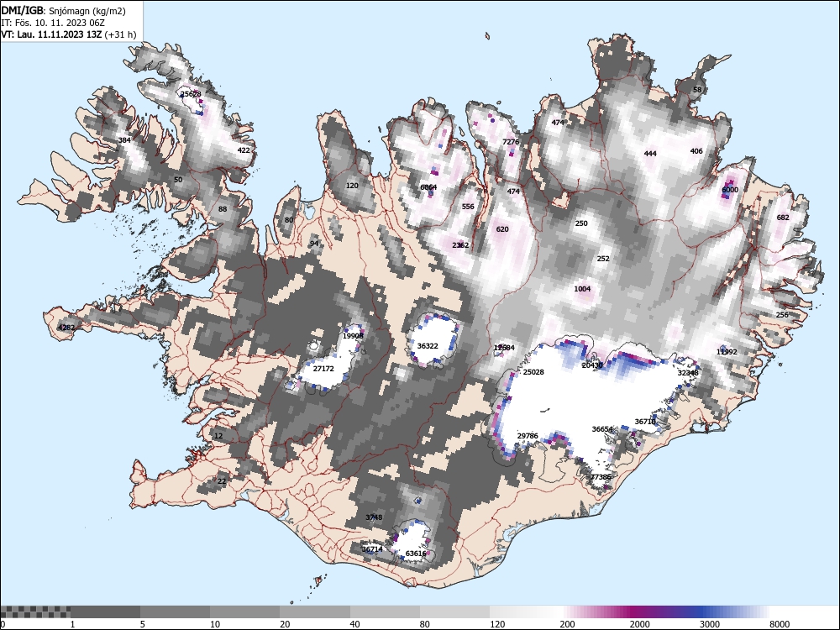Click the southwest value 22

tap(222, 481)
